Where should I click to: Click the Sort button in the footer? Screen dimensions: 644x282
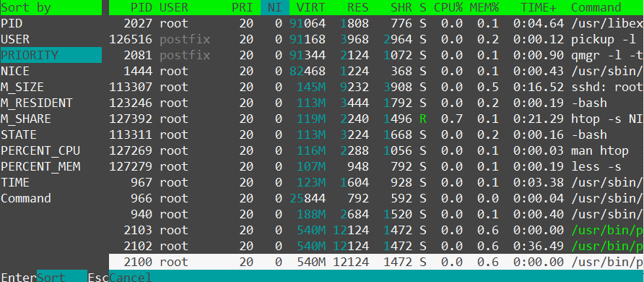pos(61,277)
